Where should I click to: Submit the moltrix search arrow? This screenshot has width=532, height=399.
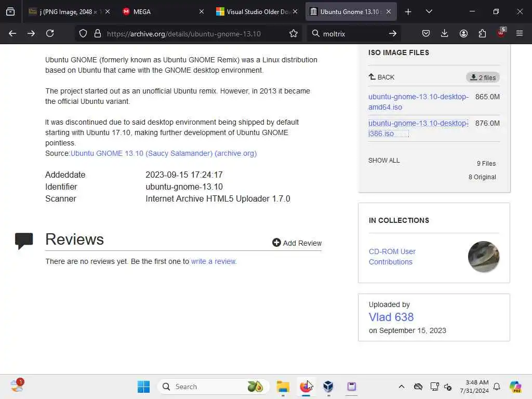pyautogui.click(x=393, y=33)
